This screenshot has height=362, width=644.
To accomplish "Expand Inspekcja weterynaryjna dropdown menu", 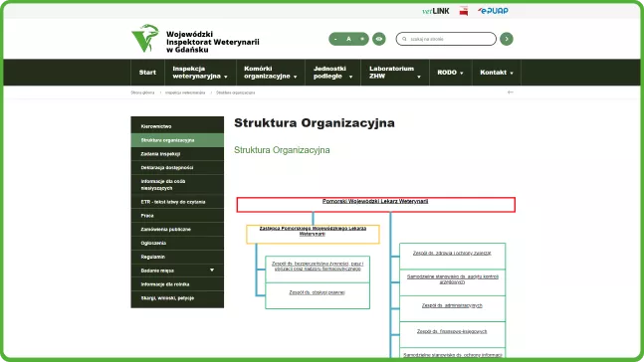I will click(x=200, y=73).
